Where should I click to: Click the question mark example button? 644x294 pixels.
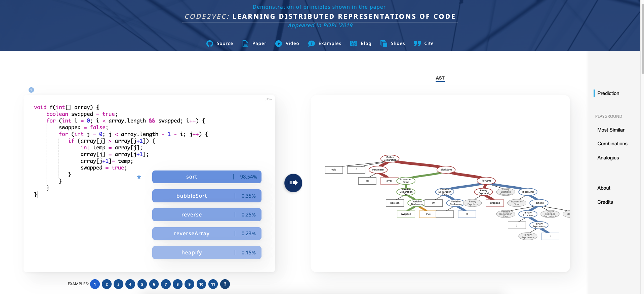[225, 284]
